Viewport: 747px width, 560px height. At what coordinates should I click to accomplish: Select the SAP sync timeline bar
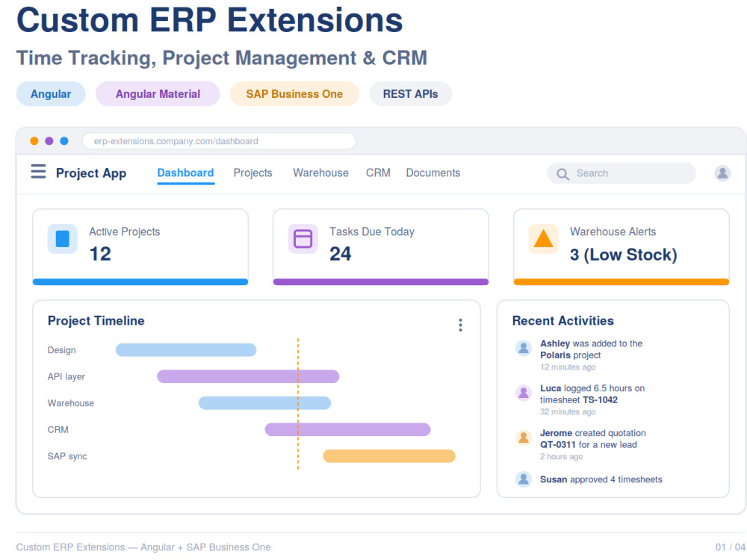[389, 456]
